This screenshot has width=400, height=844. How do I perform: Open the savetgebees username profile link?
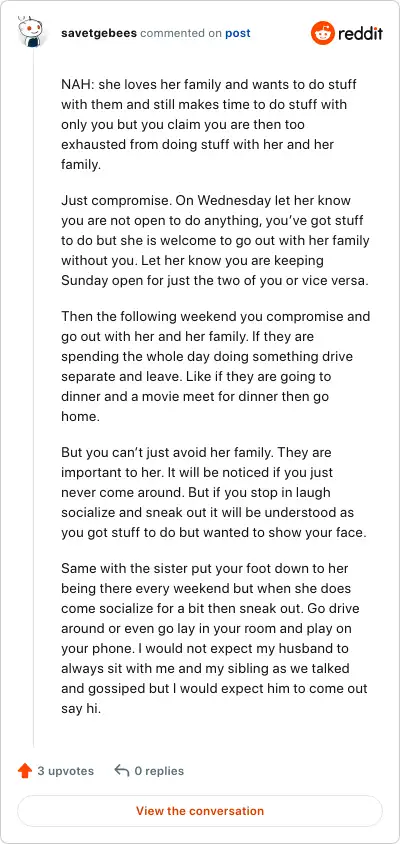99,33
